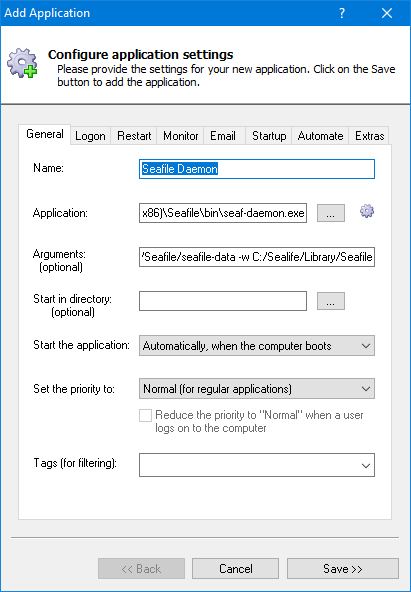
Task: Expand the Start the application dropdown
Action: point(257,345)
